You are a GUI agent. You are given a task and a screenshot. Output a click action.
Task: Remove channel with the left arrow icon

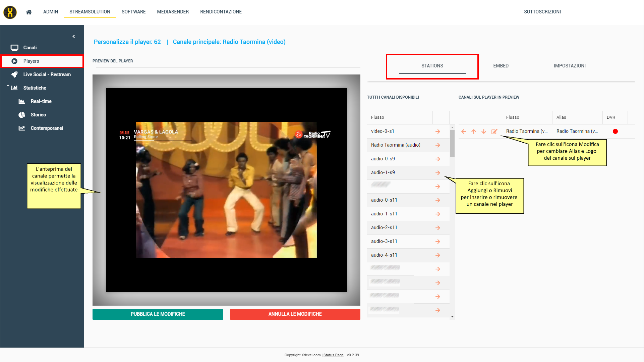tap(464, 132)
